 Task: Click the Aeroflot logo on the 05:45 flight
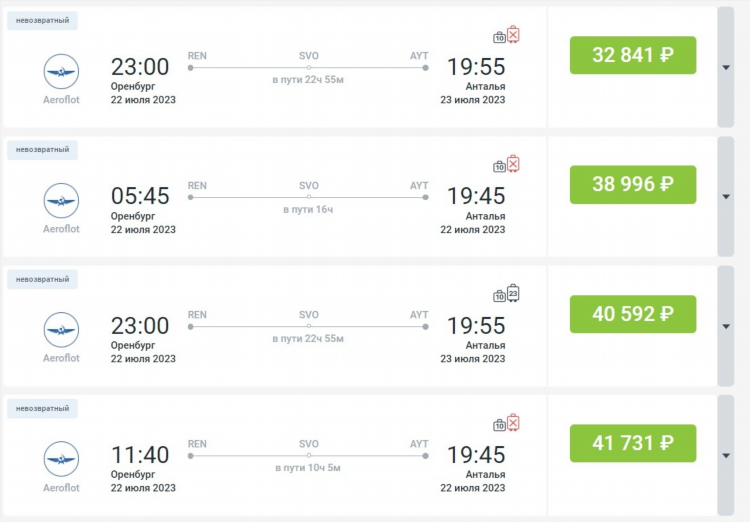pos(61,200)
